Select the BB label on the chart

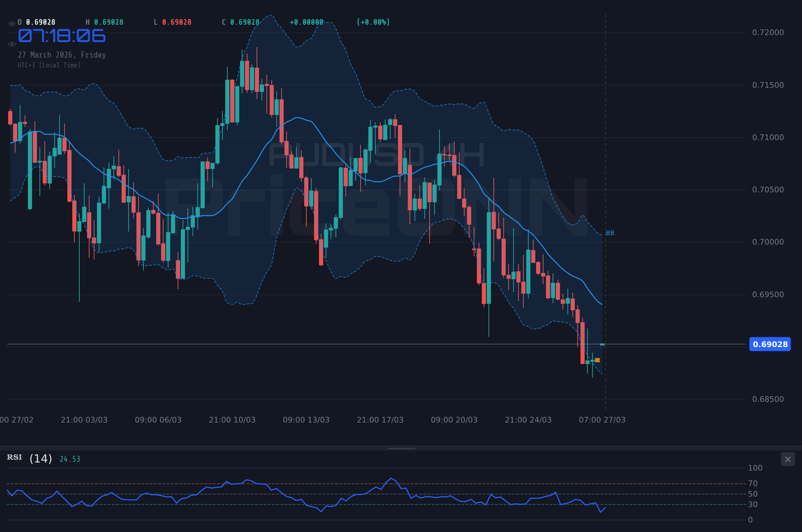[x=610, y=233]
